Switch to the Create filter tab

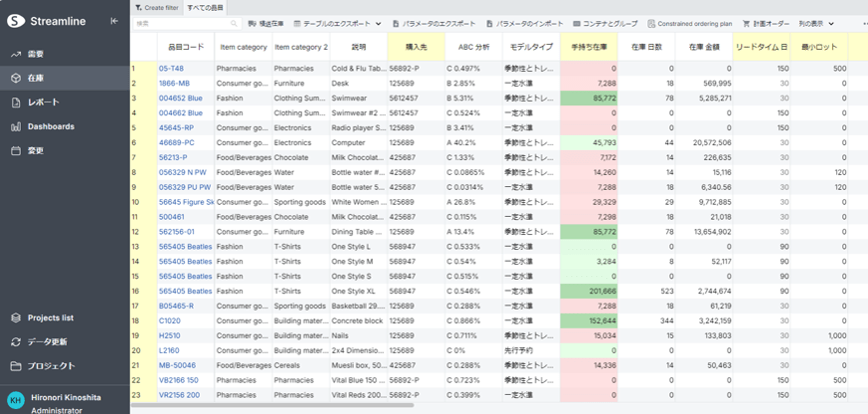(159, 7)
